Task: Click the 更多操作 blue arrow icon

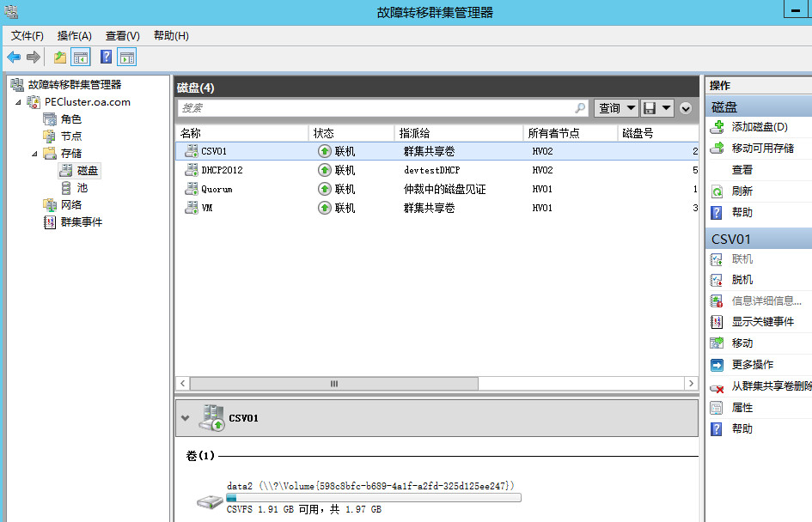Action: click(x=717, y=365)
